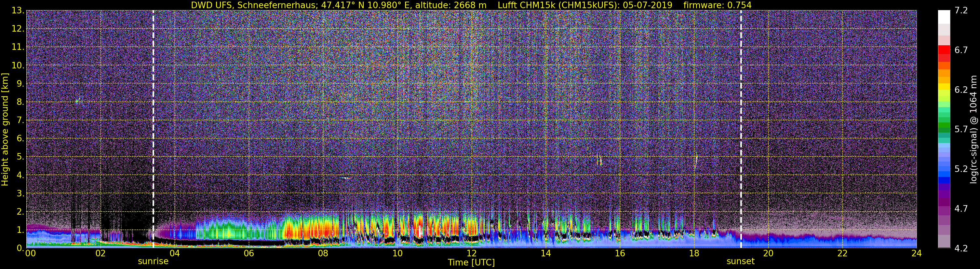980x269 pixels.
Task: Click the '04' time tick label
Action: coord(175,254)
